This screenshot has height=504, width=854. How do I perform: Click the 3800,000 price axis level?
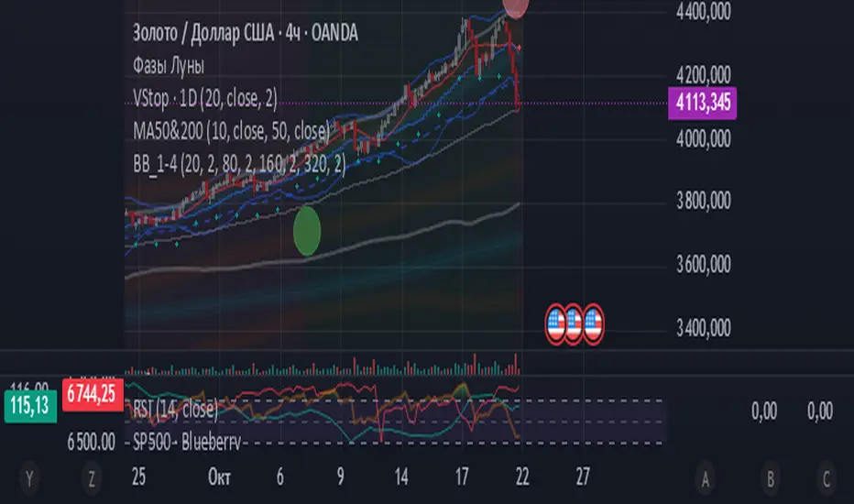pos(703,201)
